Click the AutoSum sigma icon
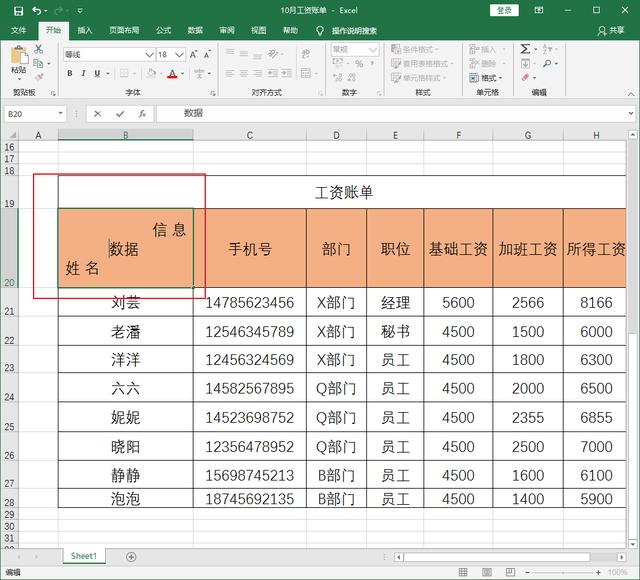This screenshot has width=640, height=580. pyautogui.click(x=525, y=49)
